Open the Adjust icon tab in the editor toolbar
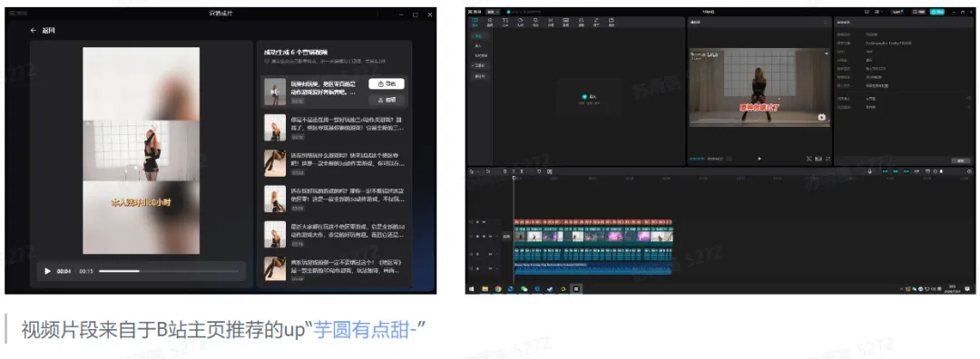The image size is (980, 359). [x=596, y=22]
